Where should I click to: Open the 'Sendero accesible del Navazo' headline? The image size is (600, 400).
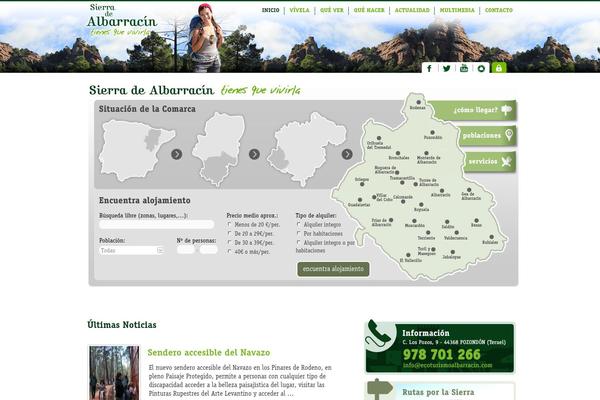(x=209, y=353)
